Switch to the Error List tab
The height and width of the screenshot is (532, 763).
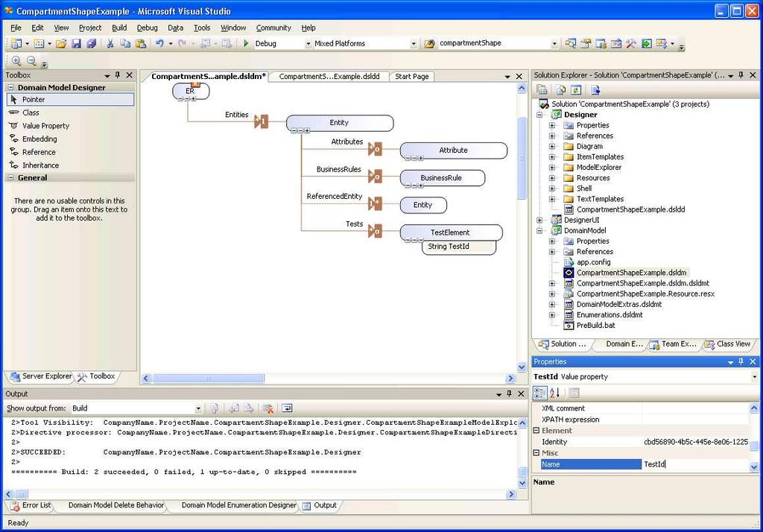pos(31,506)
